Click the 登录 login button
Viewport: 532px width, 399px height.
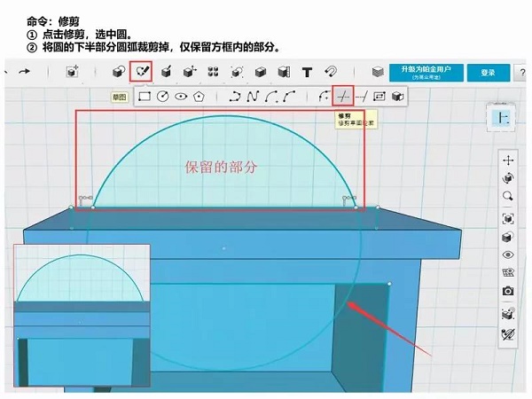click(488, 72)
